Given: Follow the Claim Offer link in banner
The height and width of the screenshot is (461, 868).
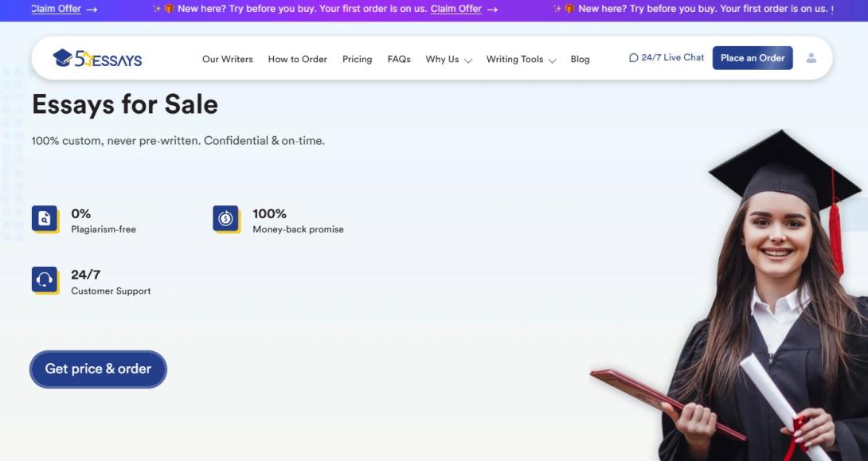Looking at the screenshot, I should pos(456,9).
